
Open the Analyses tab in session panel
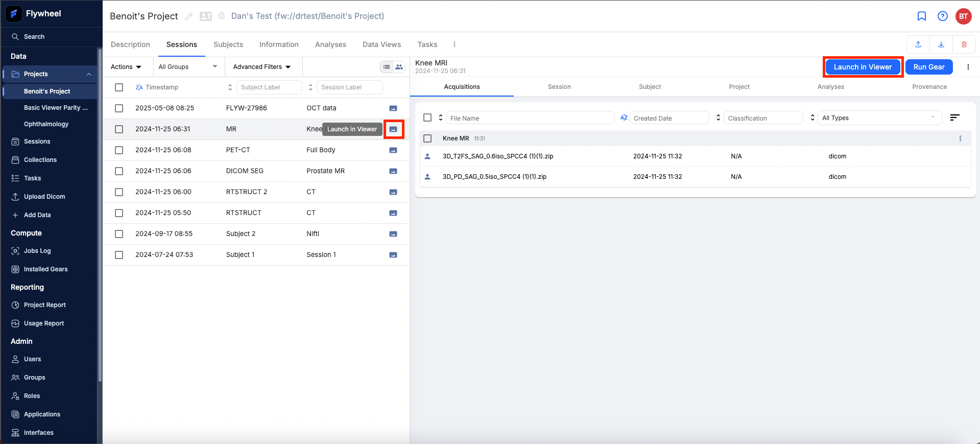pyautogui.click(x=831, y=87)
